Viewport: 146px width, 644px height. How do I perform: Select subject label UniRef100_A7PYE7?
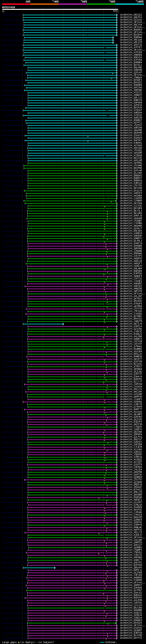pos(131,48)
